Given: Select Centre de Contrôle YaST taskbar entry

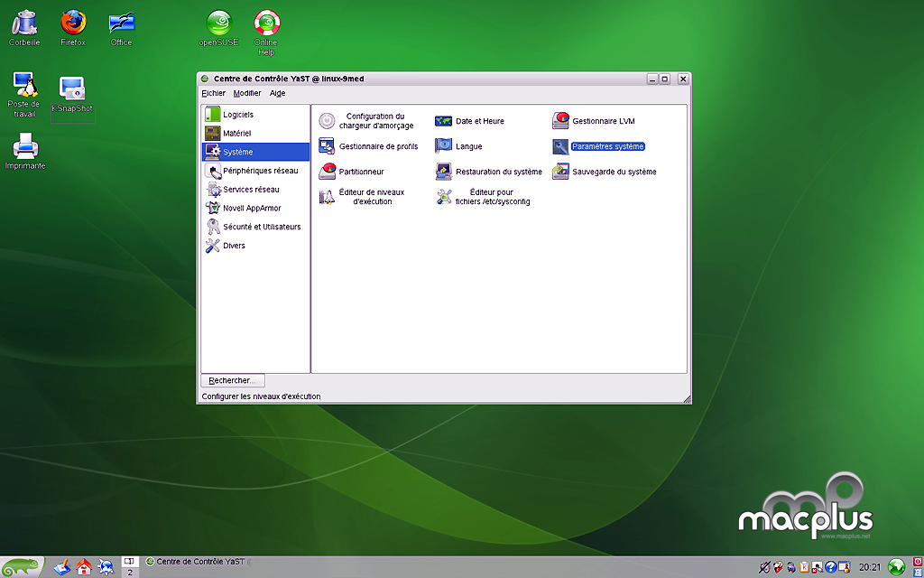Looking at the screenshot, I should pyautogui.click(x=198, y=562).
